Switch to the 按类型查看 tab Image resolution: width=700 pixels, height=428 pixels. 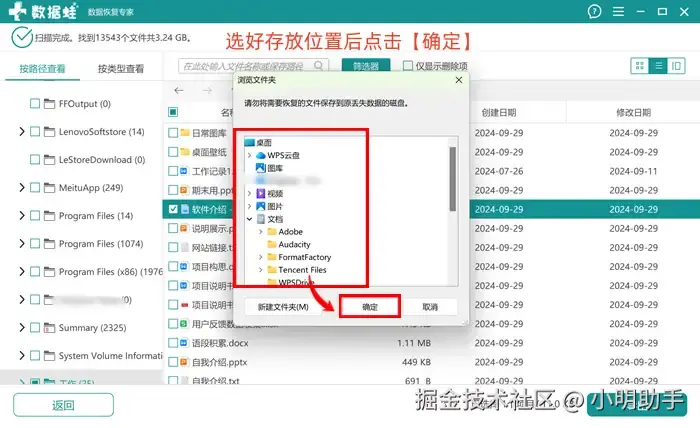click(121, 68)
